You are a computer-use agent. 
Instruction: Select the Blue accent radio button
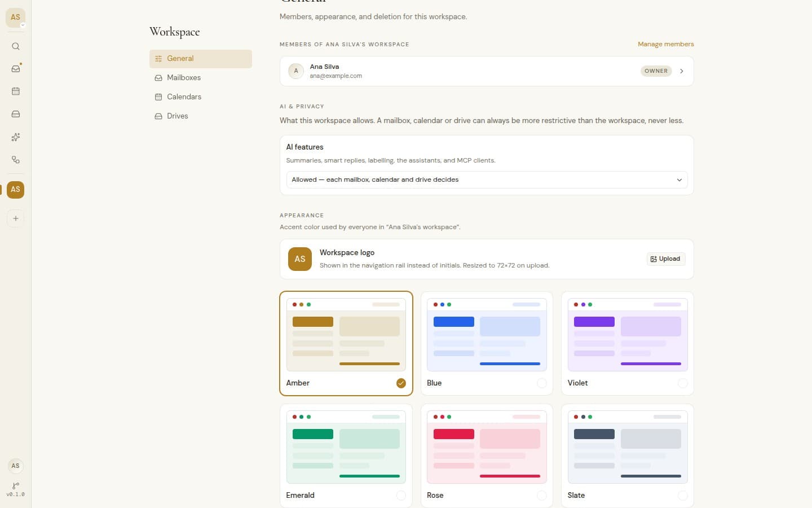coord(542,383)
